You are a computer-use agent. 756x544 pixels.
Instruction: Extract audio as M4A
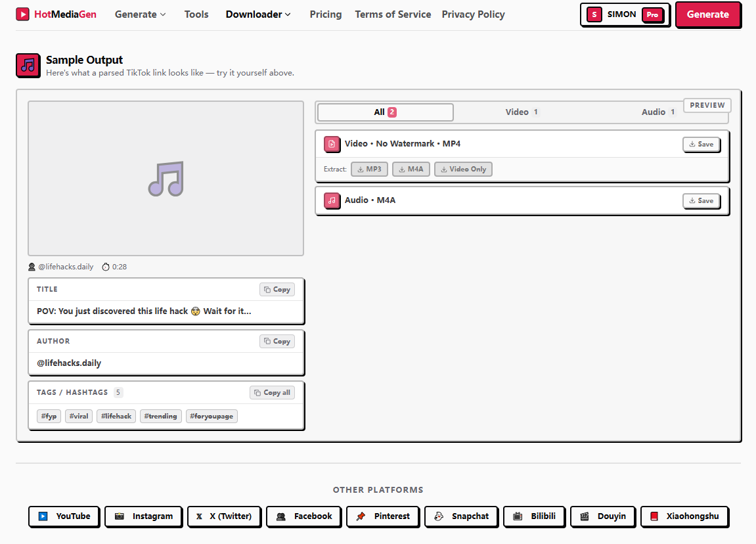(x=411, y=170)
